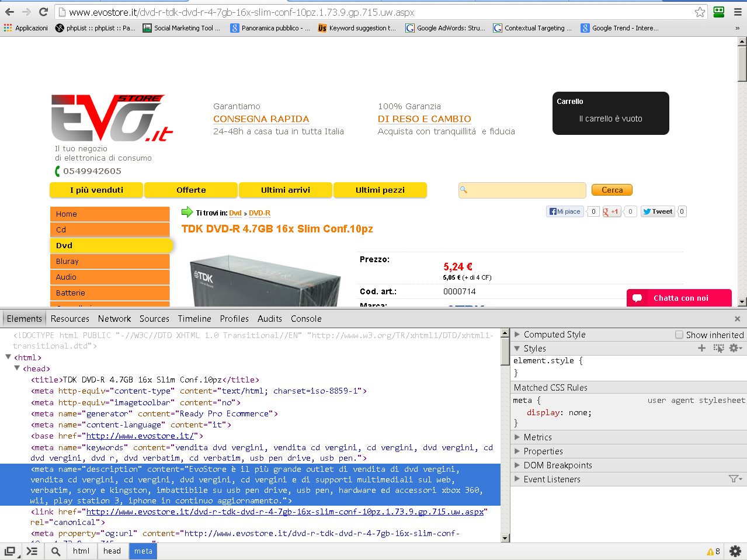747x560 pixels.
Task: Click Dvd breadcrumb link
Action: coord(235,213)
